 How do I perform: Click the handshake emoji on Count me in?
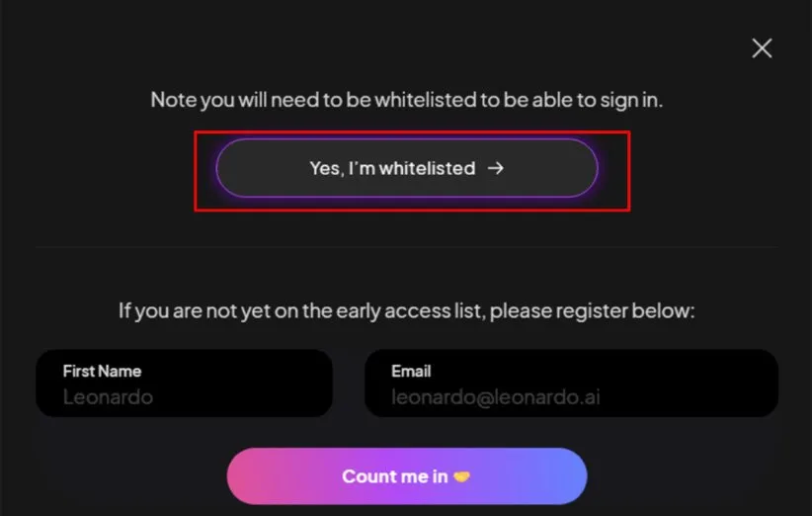pyautogui.click(x=461, y=476)
